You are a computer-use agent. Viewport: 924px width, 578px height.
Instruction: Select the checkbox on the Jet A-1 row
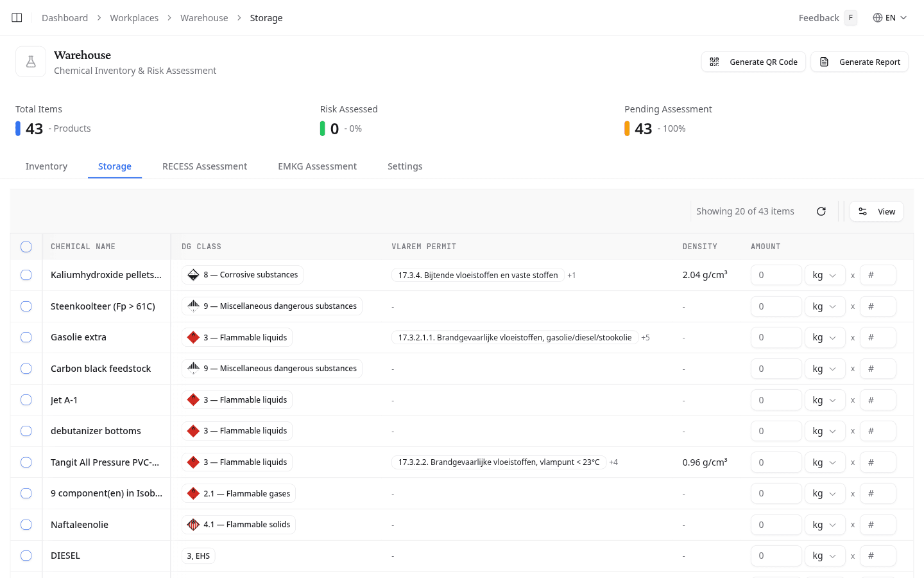coord(26,399)
